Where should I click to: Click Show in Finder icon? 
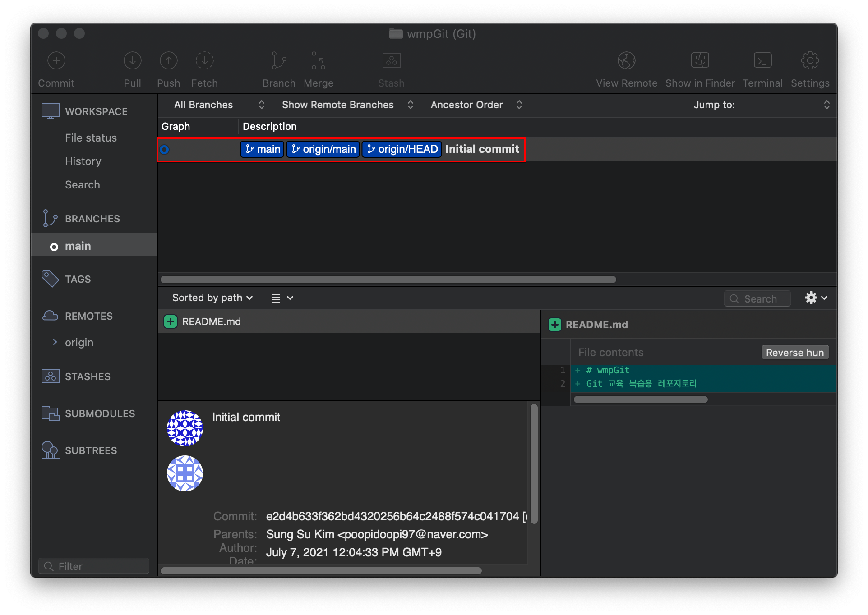click(x=700, y=61)
